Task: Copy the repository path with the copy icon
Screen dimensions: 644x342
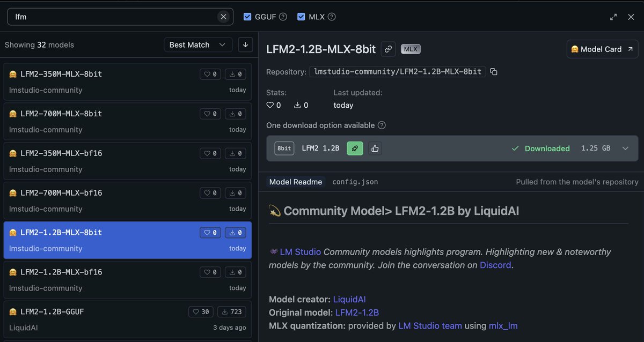Action: [494, 72]
